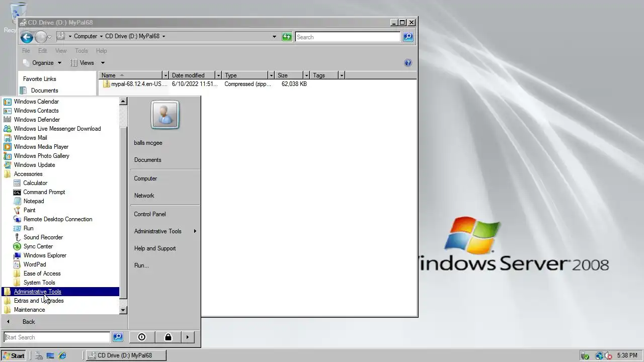Image resolution: width=644 pixels, height=362 pixels.
Task: Open Windows Live Messenger Download
Action: pos(57,129)
